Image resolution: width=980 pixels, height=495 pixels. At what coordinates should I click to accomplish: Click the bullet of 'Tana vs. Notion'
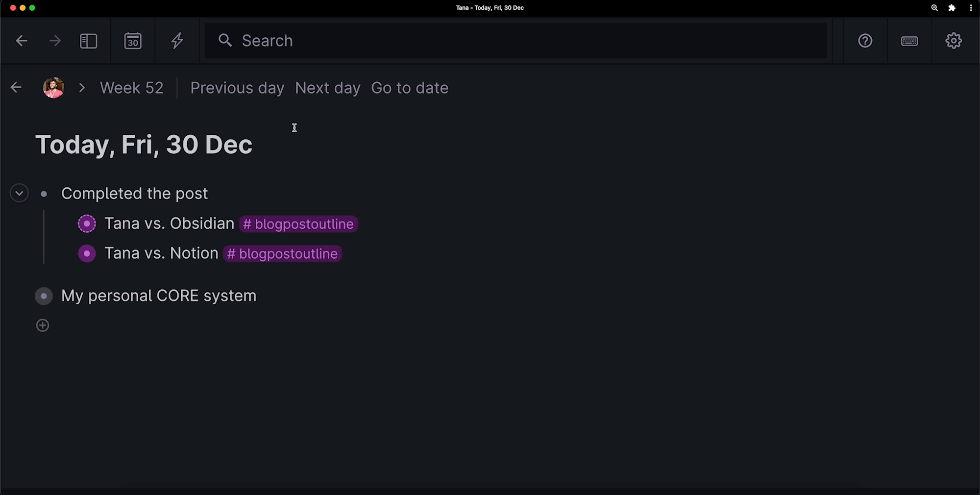coord(87,254)
